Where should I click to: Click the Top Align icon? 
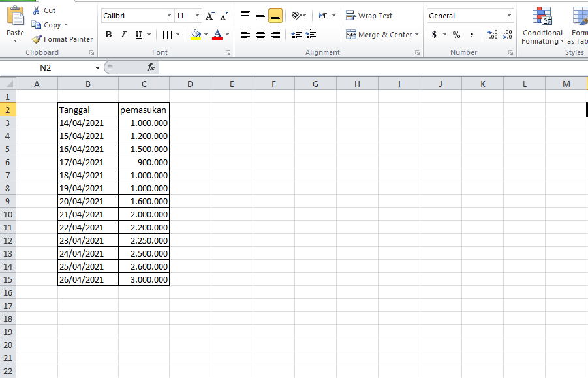pos(245,16)
